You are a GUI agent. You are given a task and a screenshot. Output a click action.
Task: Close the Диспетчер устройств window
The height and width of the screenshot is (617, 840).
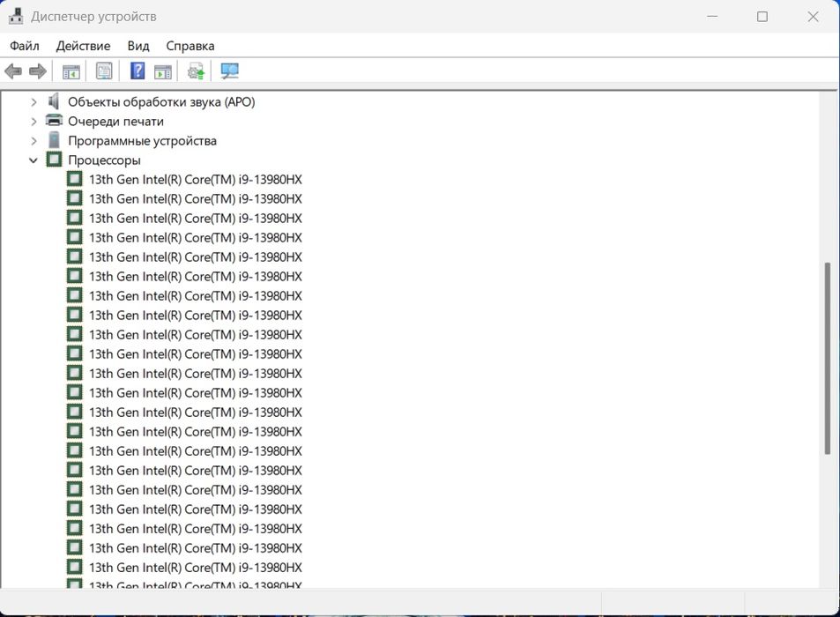coord(813,17)
